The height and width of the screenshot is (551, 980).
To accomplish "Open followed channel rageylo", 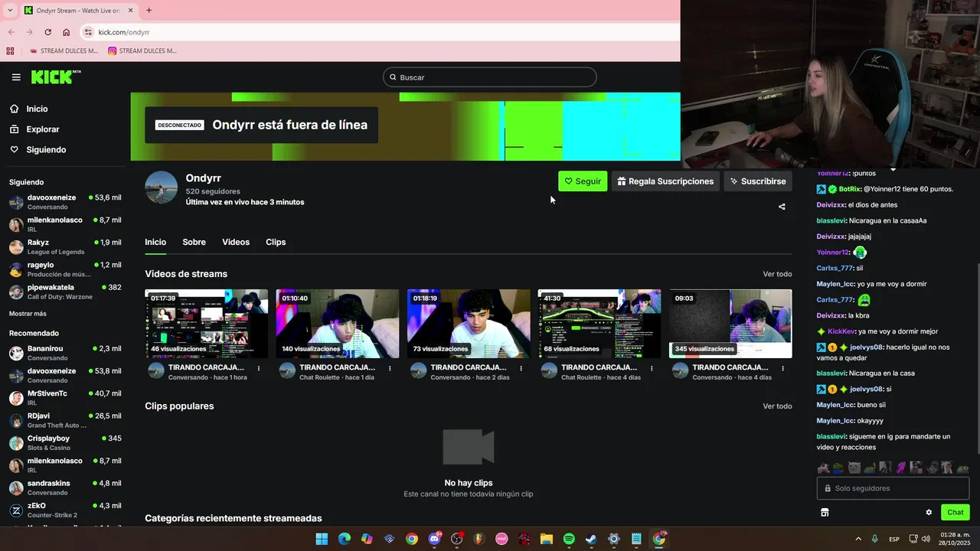I will click(65, 269).
